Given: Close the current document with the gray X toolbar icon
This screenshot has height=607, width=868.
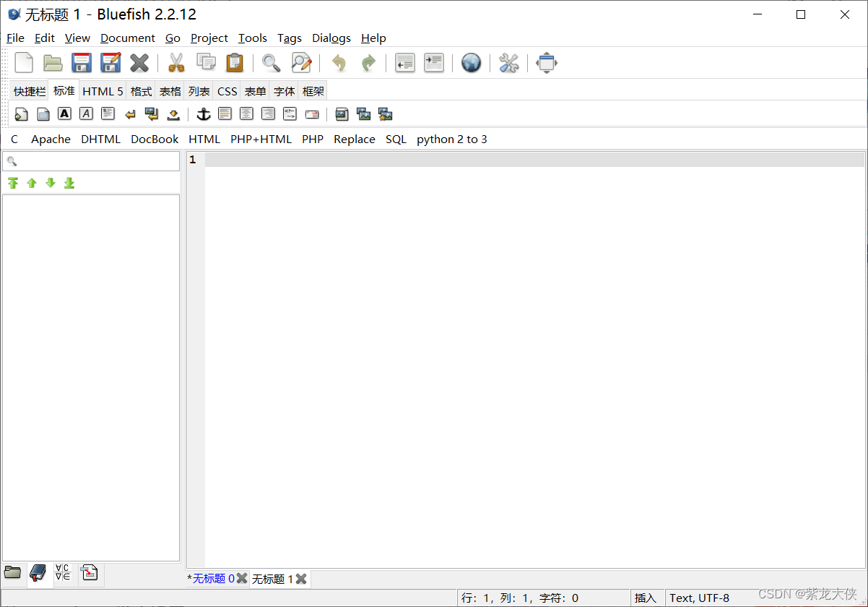Looking at the screenshot, I should (x=139, y=63).
